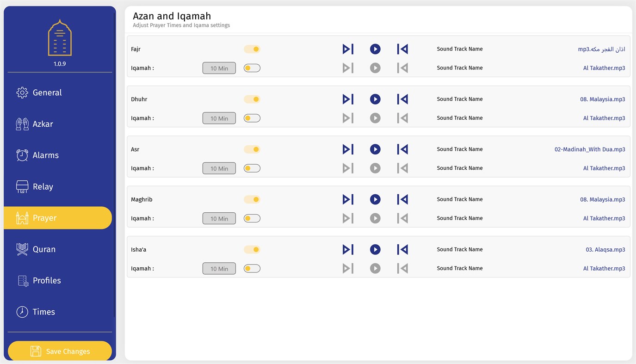This screenshot has height=364, width=636.
Task: Go to previous track for Asr azan
Action: [402, 149]
